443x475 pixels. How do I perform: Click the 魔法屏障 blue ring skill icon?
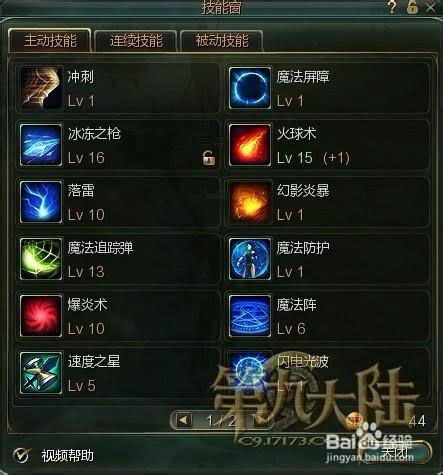(x=250, y=88)
